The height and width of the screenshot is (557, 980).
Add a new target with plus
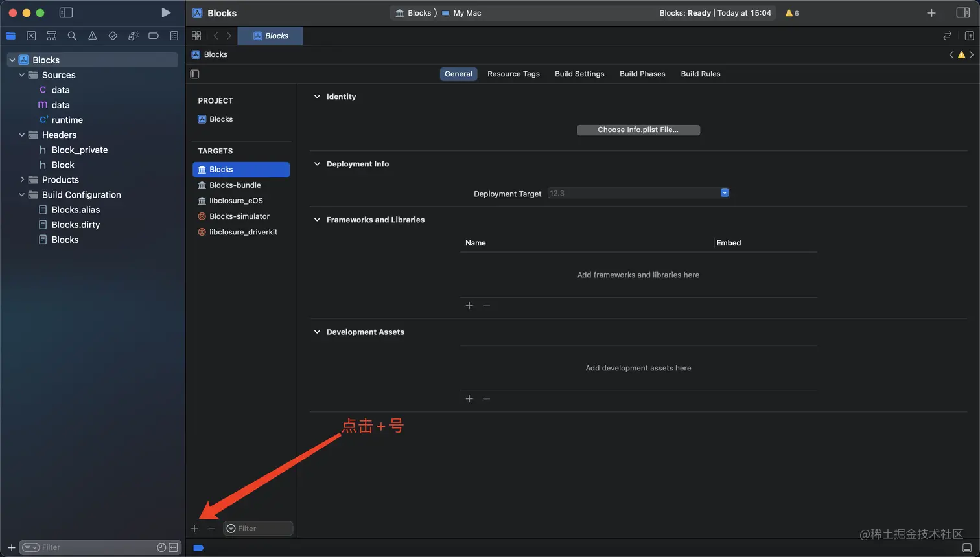[194, 529]
